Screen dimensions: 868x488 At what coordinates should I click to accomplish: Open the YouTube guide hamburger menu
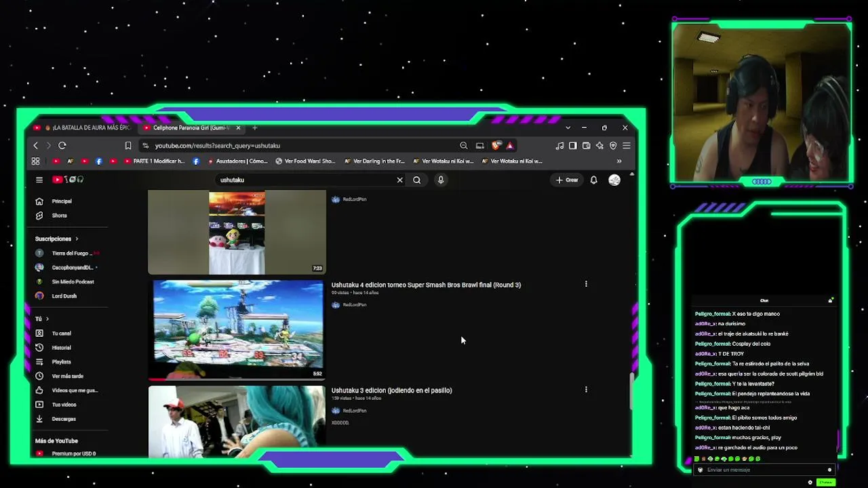pos(39,180)
